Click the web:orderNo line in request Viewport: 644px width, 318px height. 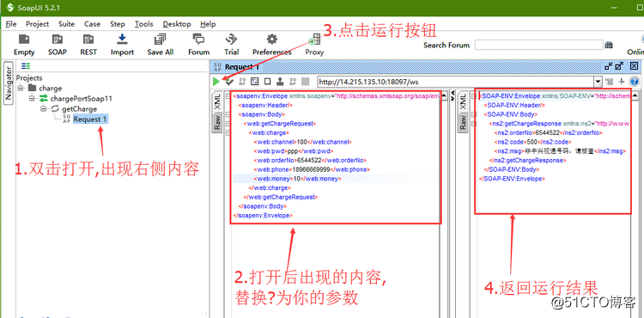tap(310, 160)
